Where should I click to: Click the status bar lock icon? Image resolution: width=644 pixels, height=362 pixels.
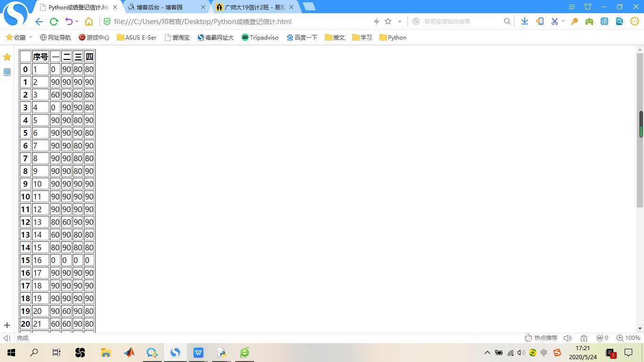(x=584, y=338)
